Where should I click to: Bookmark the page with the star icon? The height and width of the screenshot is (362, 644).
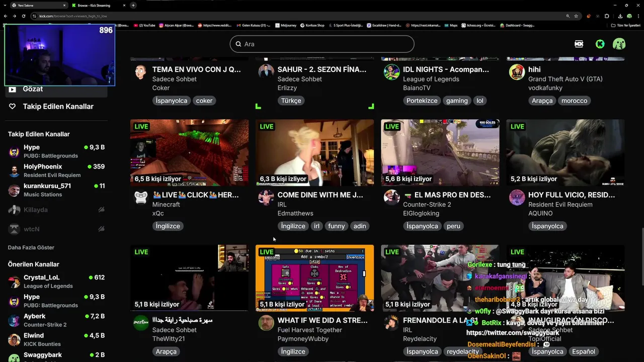tap(576, 16)
